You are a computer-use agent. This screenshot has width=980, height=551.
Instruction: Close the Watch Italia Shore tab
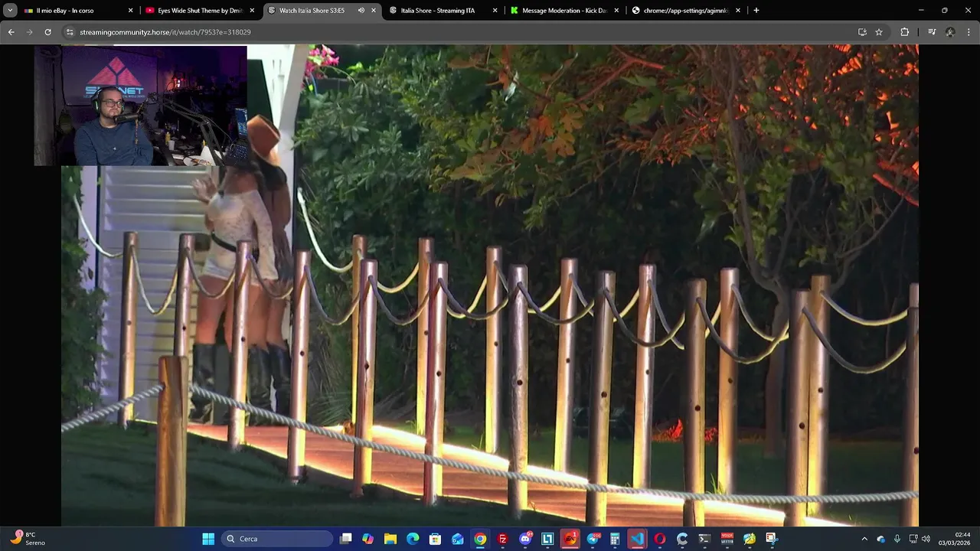coord(374,11)
